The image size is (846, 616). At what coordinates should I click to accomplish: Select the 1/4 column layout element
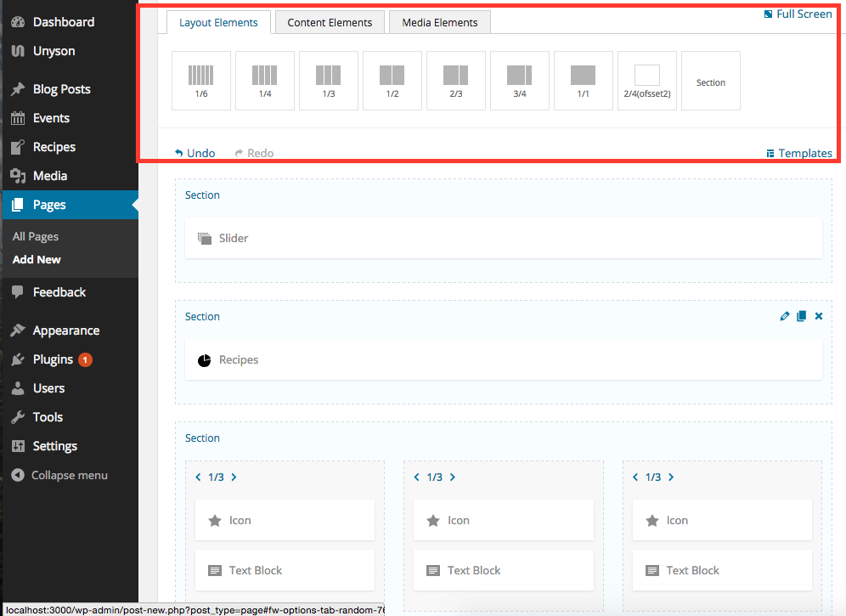(x=265, y=81)
